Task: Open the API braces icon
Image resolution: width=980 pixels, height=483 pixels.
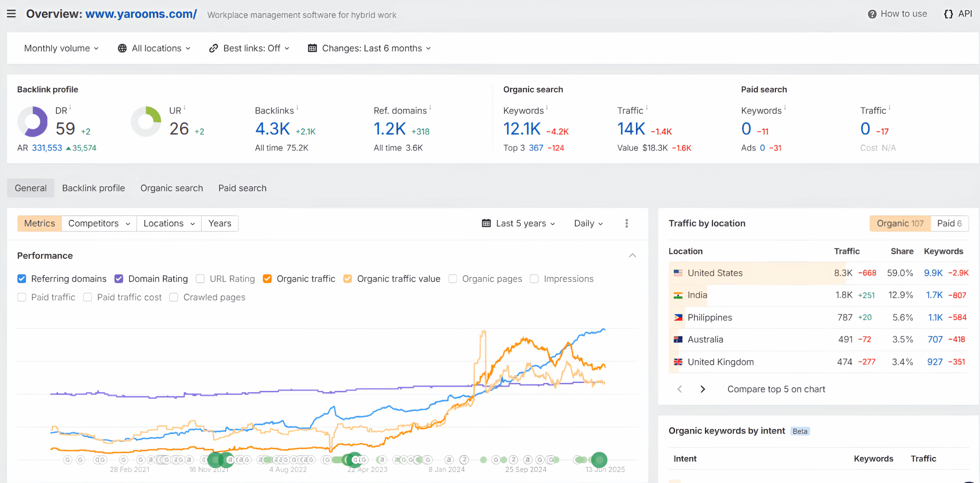Action: 948,14
